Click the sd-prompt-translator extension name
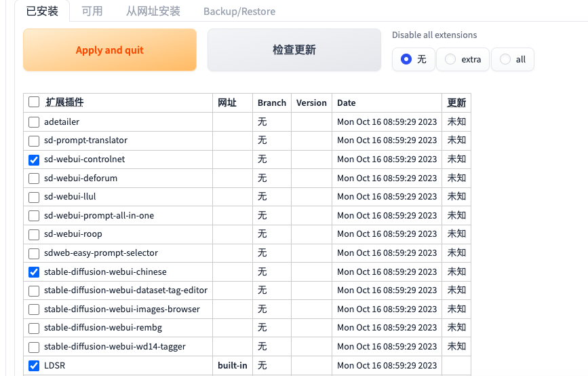 tap(86, 140)
